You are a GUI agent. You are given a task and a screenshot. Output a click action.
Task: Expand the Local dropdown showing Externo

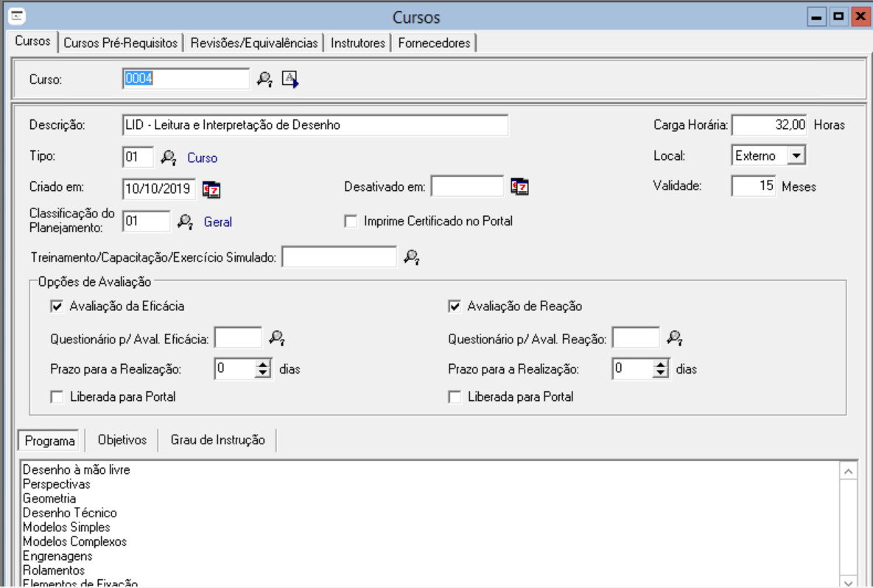pos(796,156)
